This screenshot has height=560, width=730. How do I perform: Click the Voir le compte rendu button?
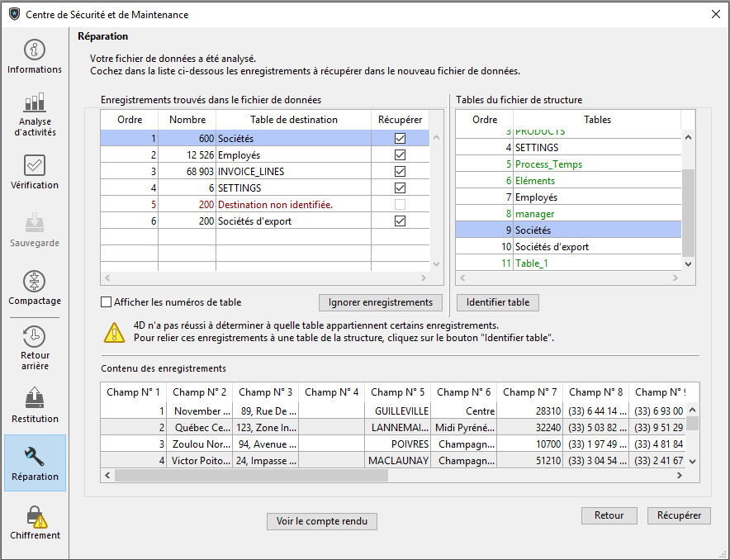click(x=322, y=521)
